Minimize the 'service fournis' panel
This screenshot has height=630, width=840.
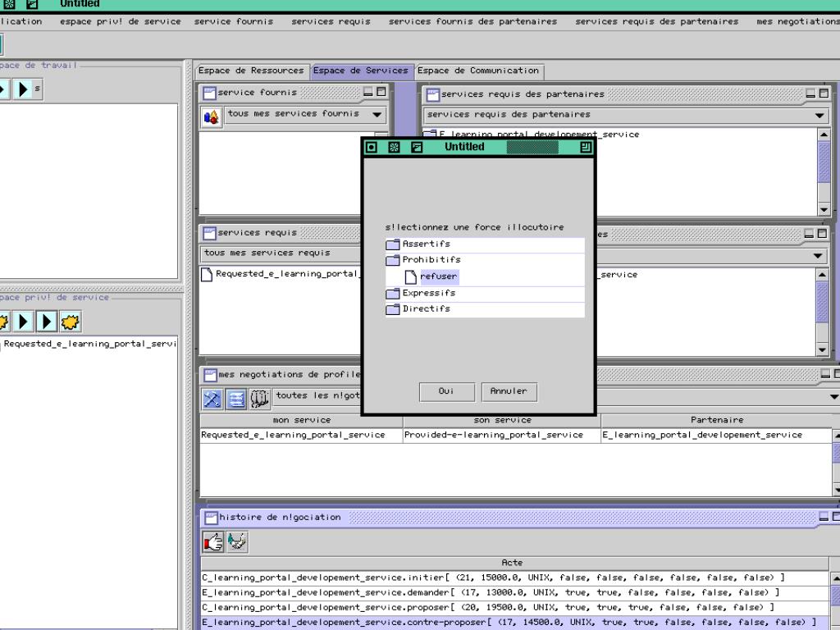click(x=368, y=92)
